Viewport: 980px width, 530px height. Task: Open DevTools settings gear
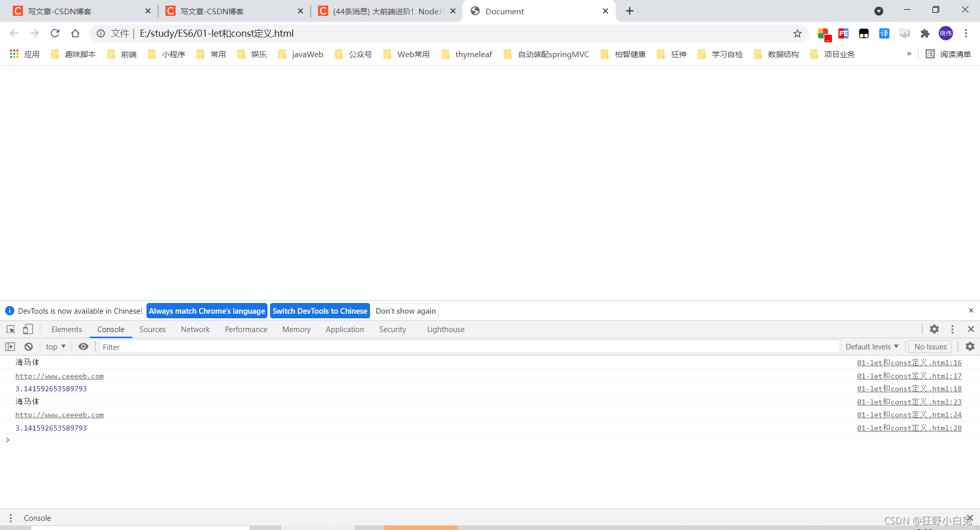[x=934, y=330]
